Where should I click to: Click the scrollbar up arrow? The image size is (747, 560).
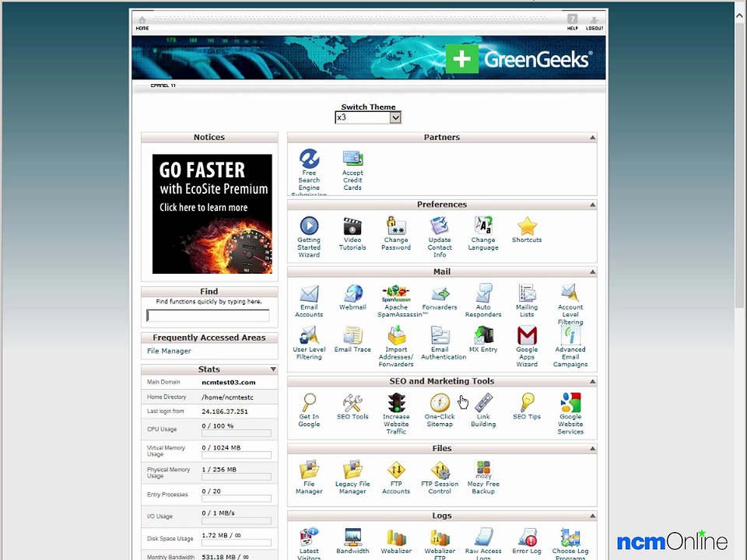[x=739, y=16]
